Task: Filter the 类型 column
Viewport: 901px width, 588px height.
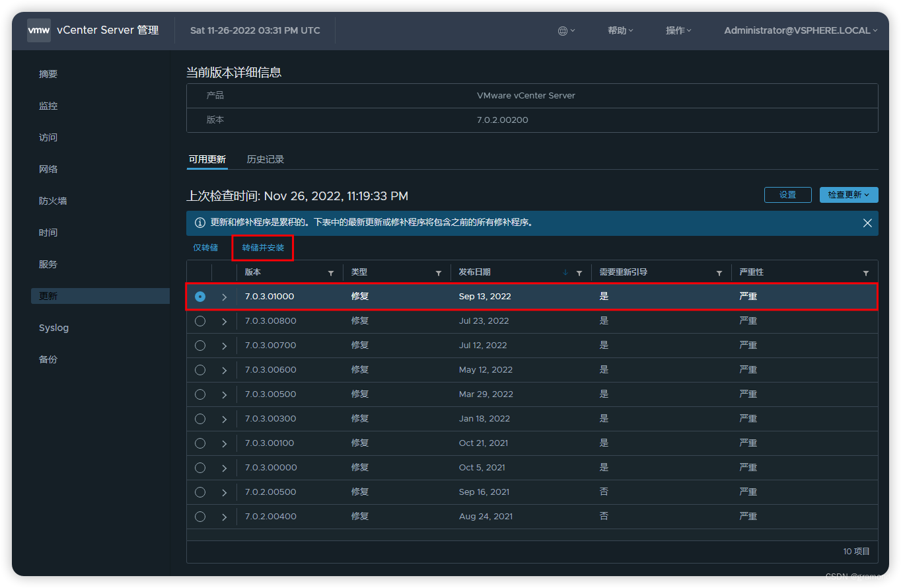Action: 438,273
